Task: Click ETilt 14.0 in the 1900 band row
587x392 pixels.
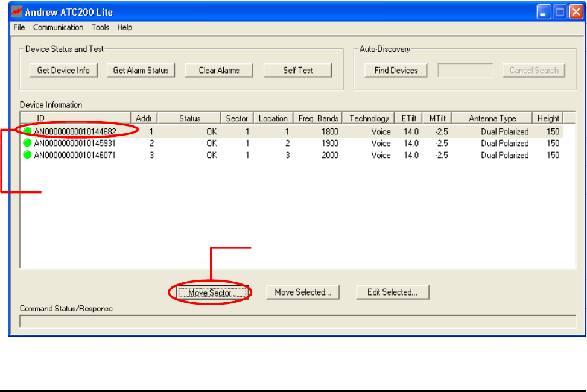Action: coord(411,144)
